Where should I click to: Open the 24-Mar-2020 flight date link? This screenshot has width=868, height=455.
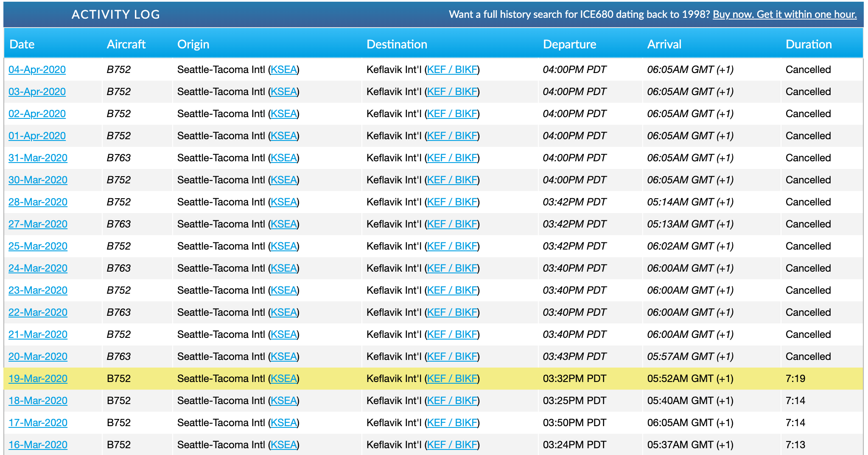[x=38, y=268]
